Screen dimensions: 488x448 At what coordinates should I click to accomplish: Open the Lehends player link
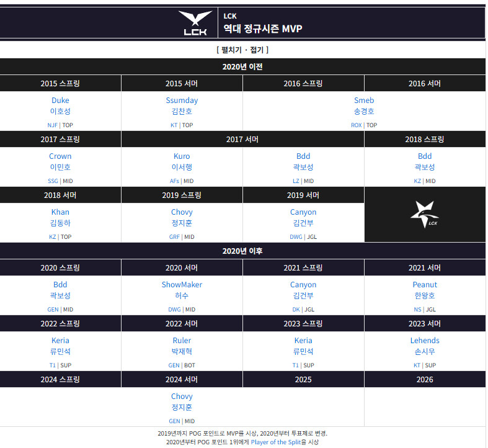pos(425,340)
